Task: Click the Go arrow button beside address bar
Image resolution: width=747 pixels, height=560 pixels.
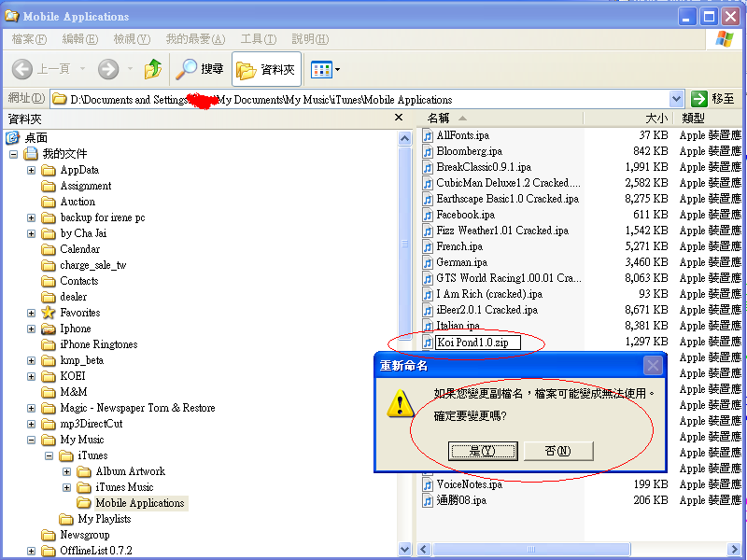Action: pyautogui.click(x=699, y=99)
